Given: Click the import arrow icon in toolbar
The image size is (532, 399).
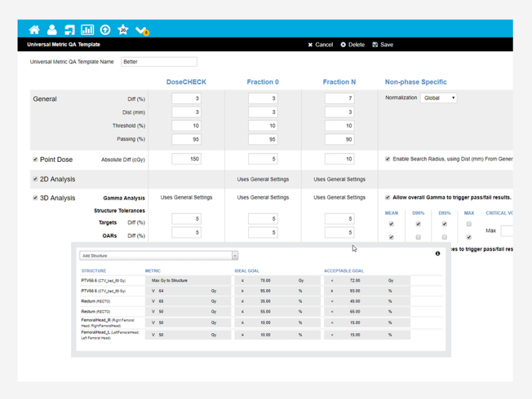Looking at the screenshot, I should (x=70, y=30).
